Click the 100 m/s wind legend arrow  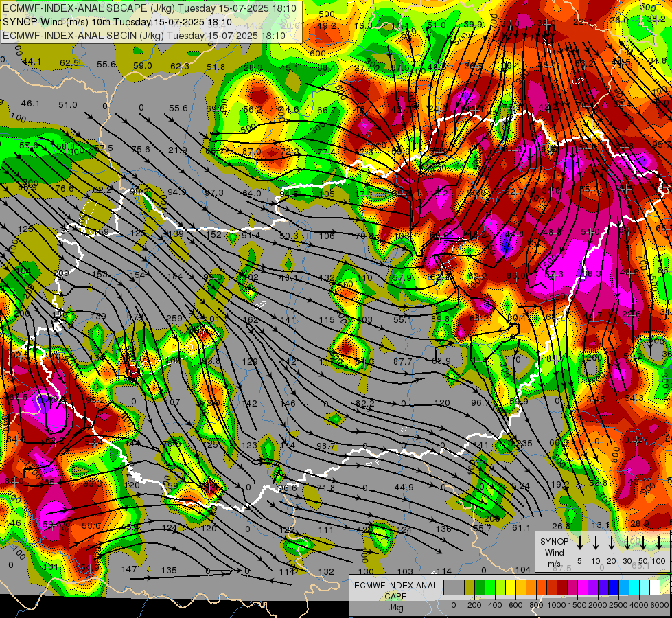pos(659,542)
